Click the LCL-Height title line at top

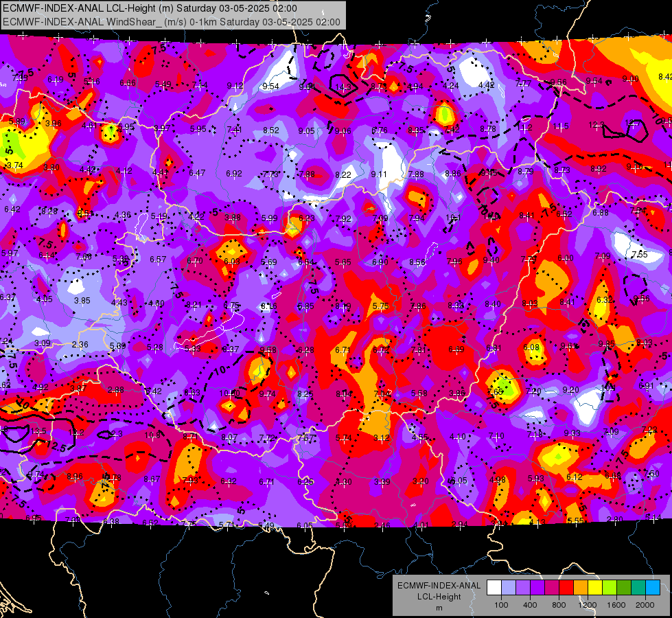tap(150, 8)
